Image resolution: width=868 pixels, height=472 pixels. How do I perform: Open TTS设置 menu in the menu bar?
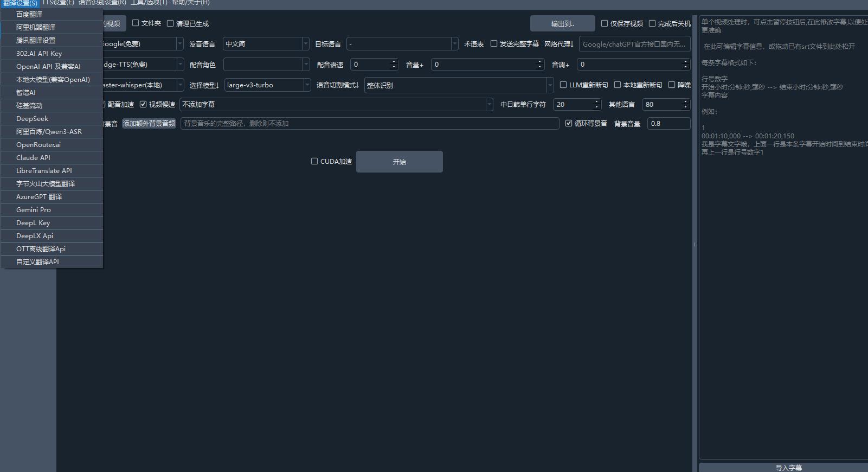58,3
